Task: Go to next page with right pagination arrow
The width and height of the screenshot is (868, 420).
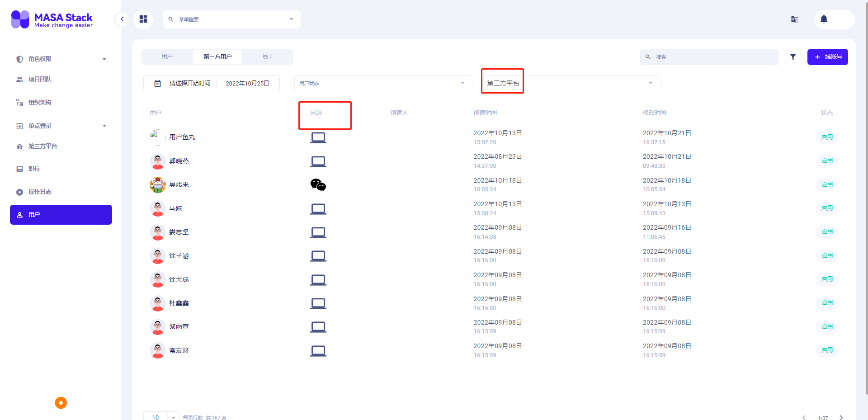Action: pyautogui.click(x=840, y=417)
